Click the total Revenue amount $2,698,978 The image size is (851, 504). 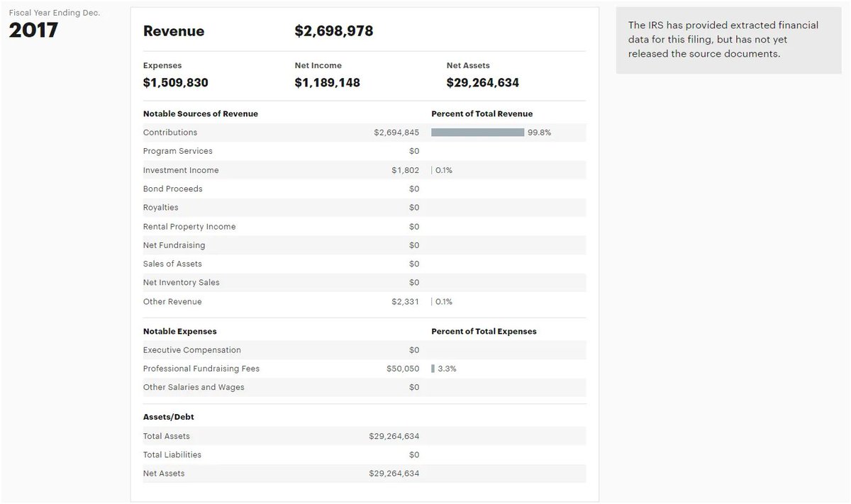333,31
